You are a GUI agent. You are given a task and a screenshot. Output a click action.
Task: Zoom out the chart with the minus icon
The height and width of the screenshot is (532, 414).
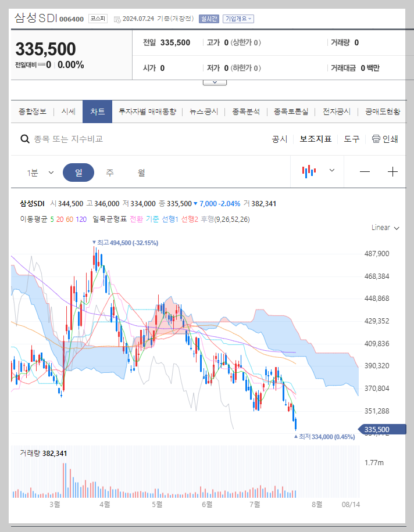point(365,171)
